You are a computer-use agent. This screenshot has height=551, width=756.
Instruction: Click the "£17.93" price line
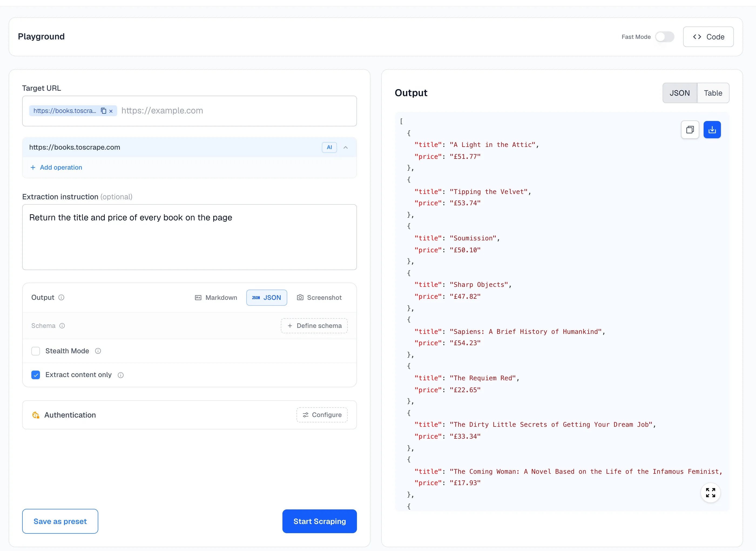[447, 483]
